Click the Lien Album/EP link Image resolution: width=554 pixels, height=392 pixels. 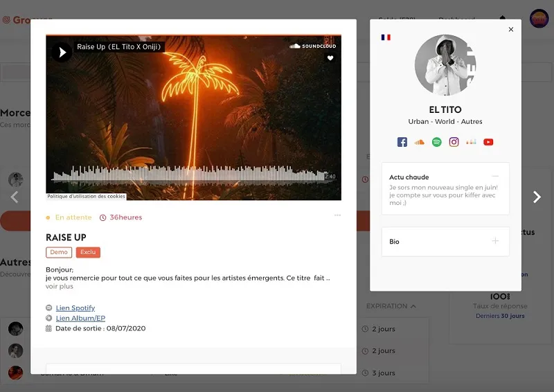(80, 318)
